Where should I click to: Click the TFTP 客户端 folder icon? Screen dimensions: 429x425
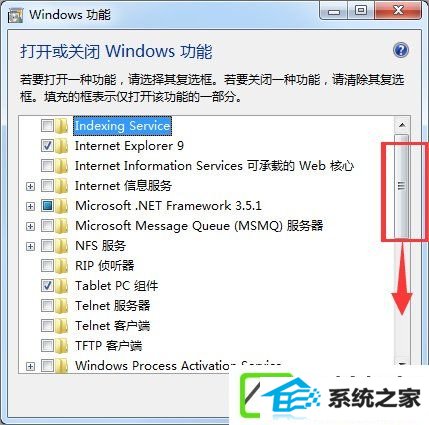tap(61, 346)
